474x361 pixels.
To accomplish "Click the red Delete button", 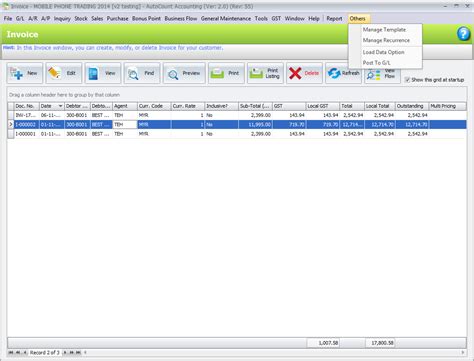I will (304, 73).
